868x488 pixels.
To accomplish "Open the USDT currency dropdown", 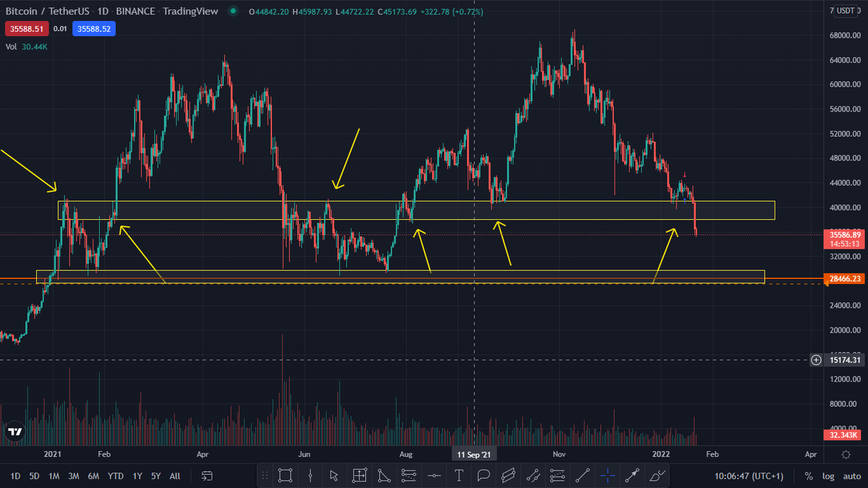I will click(x=845, y=10).
